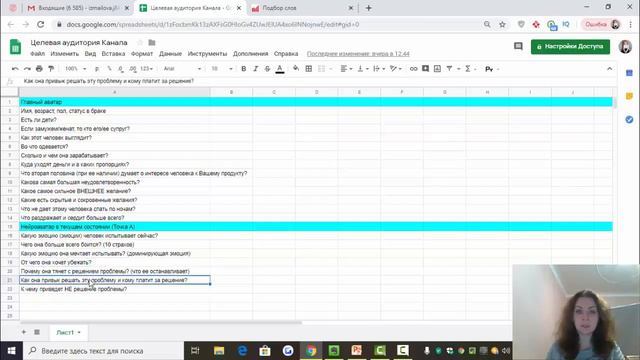This screenshot has width=640, height=360.
Task: Open the text color picker
Action: [280, 69]
